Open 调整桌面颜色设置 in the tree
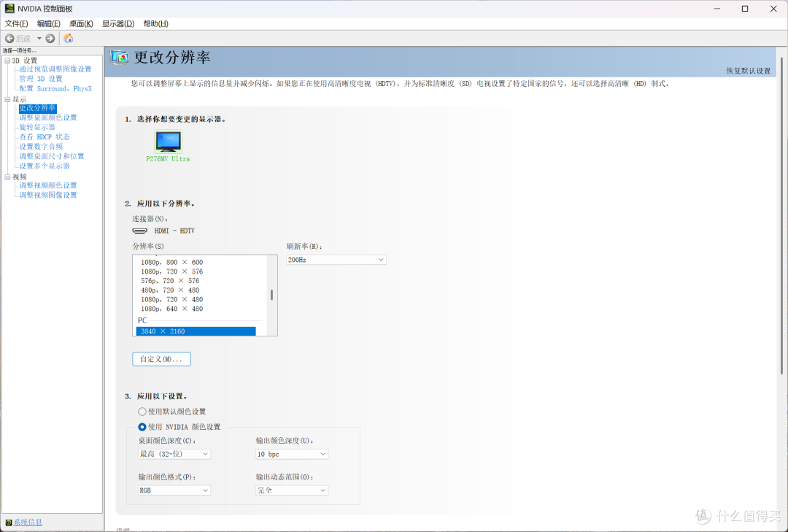788x532 pixels. point(48,117)
